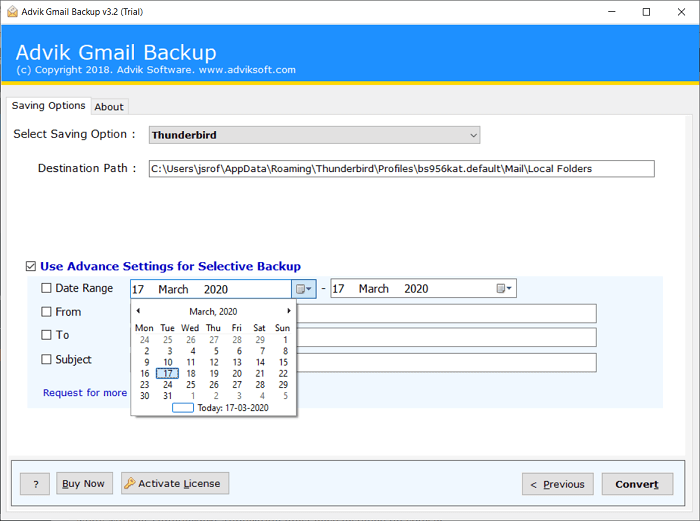Open the start date calendar dropdown icon
The width and height of the screenshot is (700, 521).
tap(304, 289)
